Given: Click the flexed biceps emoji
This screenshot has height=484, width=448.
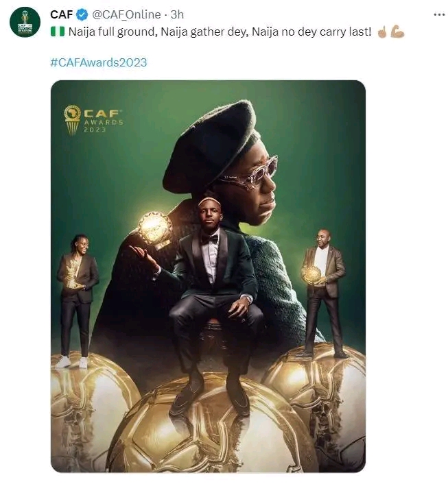Looking at the screenshot, I should [397, 32].
